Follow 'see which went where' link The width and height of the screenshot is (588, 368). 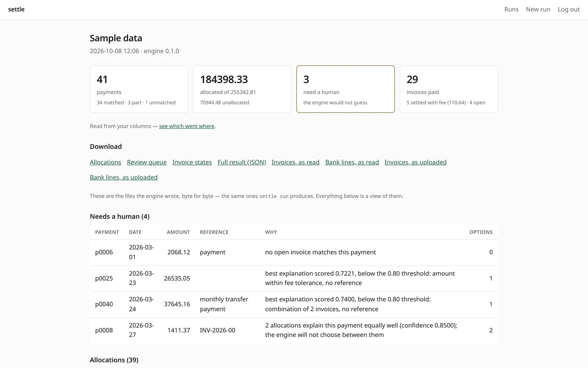coord(187,126)
